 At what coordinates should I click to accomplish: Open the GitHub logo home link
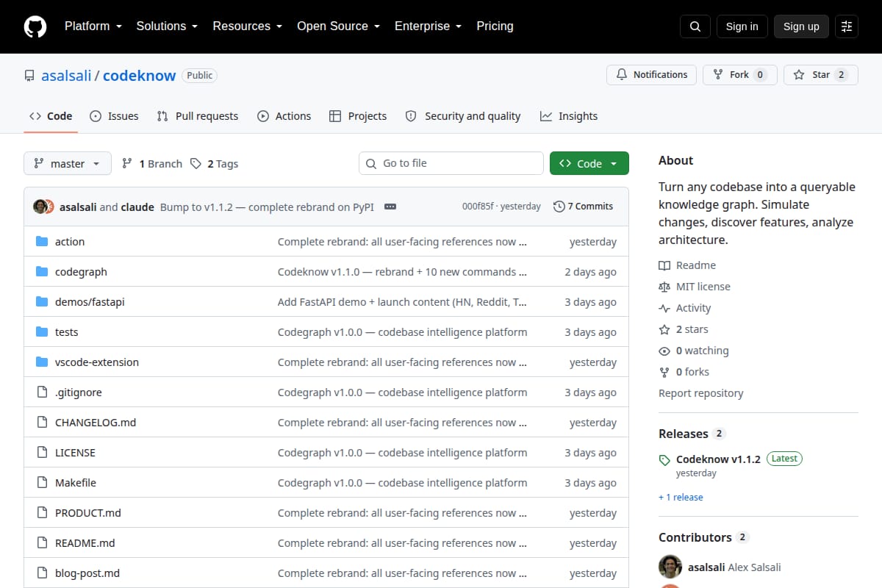[x=35, y=26]
